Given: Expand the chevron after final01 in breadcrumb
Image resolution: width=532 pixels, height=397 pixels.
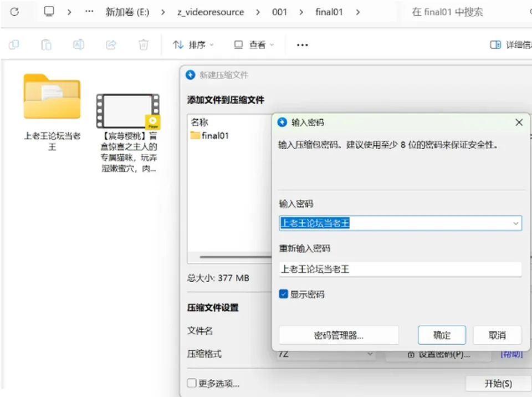Looking at the screenshot, I should coord(358,12).
